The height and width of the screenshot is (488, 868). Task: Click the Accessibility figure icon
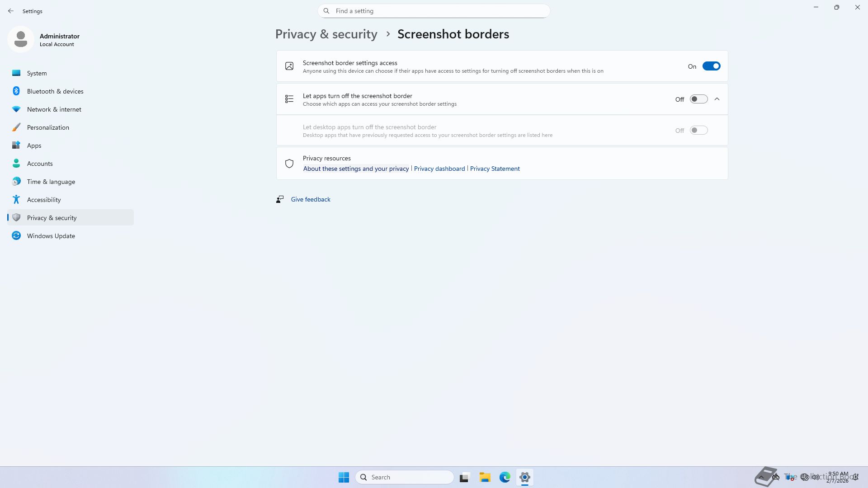click(16, 199)
